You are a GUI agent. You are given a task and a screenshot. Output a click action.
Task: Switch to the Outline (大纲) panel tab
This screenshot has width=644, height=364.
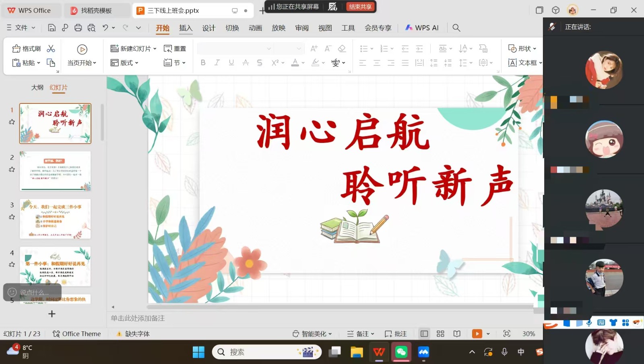pyautogui.click(x=37, y=87)
